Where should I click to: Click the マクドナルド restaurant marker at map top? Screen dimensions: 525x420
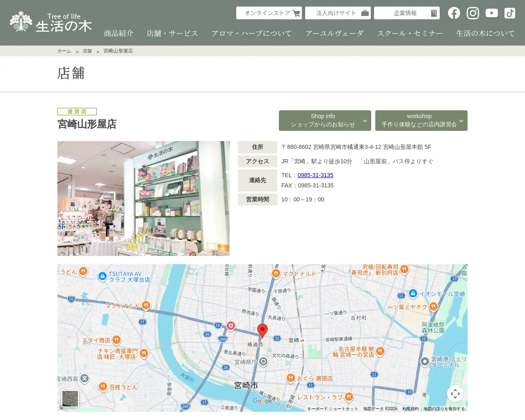(276, 274)
